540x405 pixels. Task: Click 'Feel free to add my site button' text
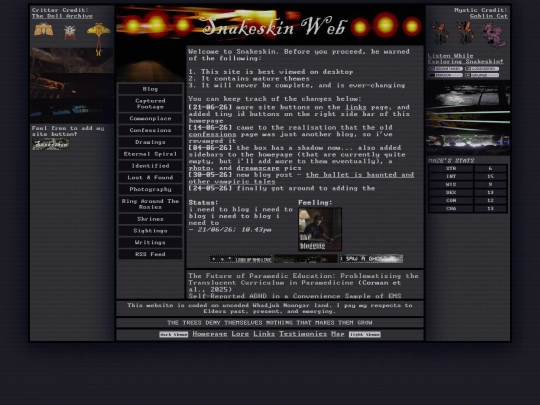point(68,131)
